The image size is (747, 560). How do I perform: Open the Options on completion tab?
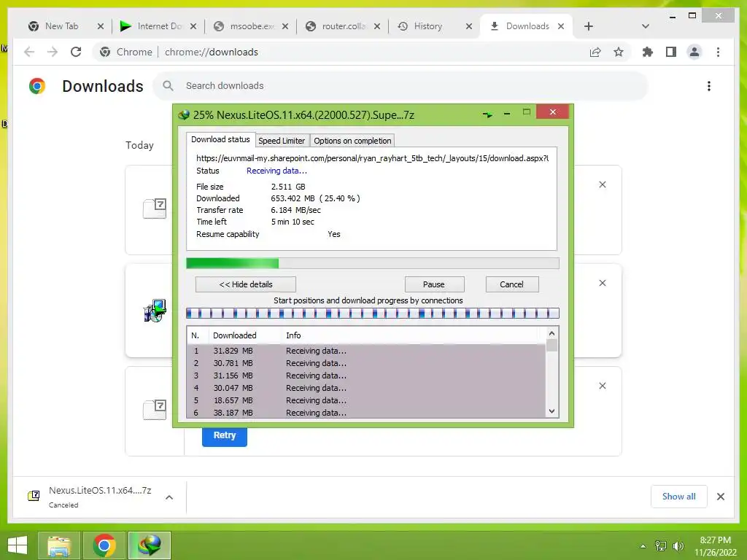point(352,141)
